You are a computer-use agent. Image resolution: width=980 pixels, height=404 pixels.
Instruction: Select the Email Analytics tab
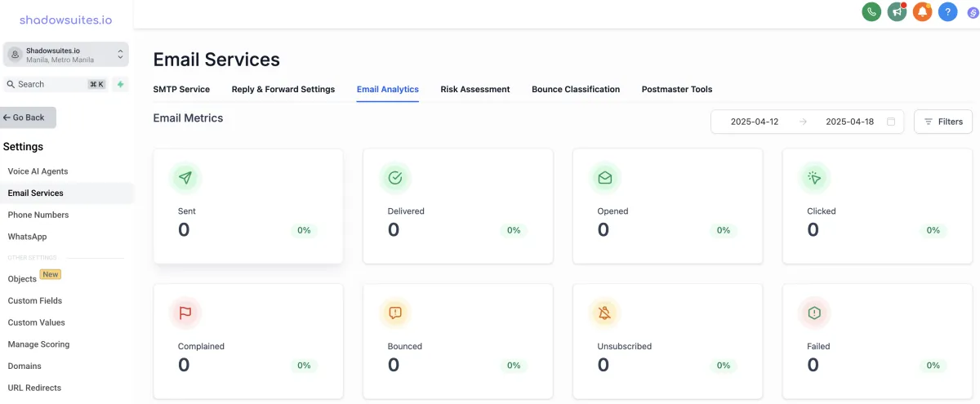click(388, 89)
